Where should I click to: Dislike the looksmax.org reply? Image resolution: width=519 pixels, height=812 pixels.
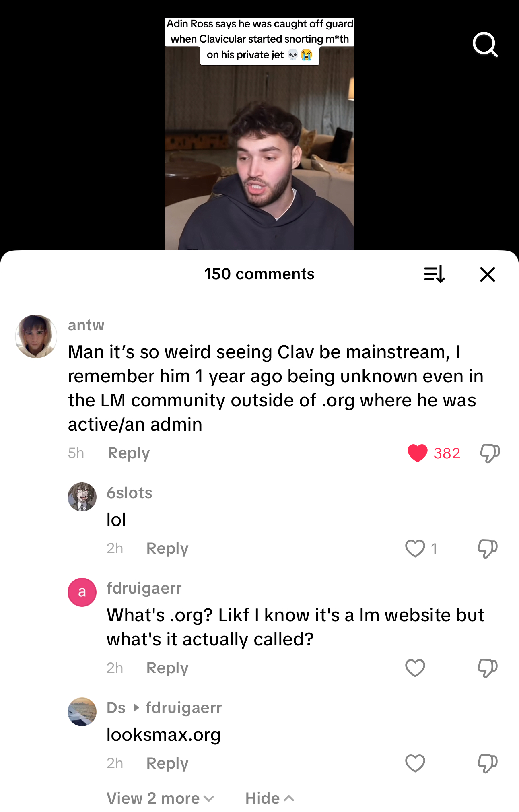point(487,763)
